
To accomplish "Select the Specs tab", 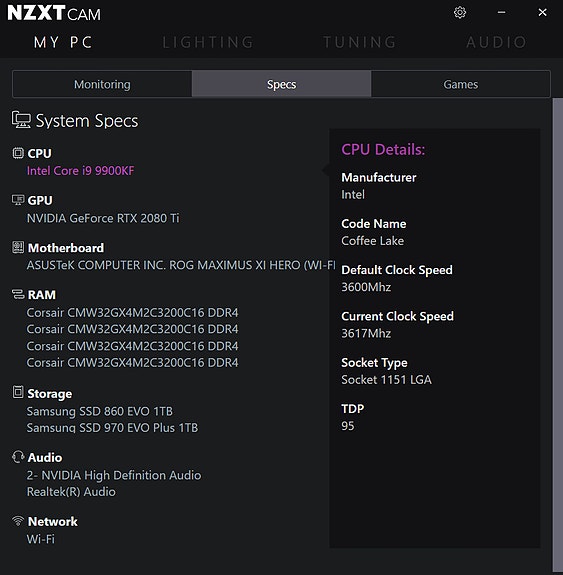I will [281, 84].
